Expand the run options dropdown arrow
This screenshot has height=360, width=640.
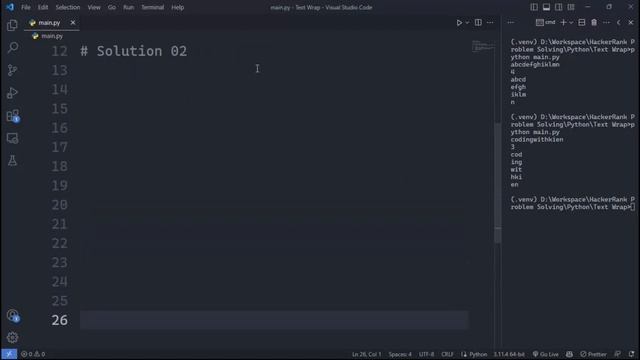467,23
